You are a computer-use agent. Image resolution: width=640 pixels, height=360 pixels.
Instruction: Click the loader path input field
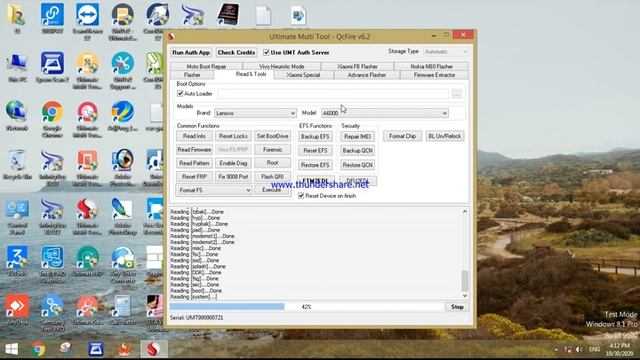[x=333, y=94]
